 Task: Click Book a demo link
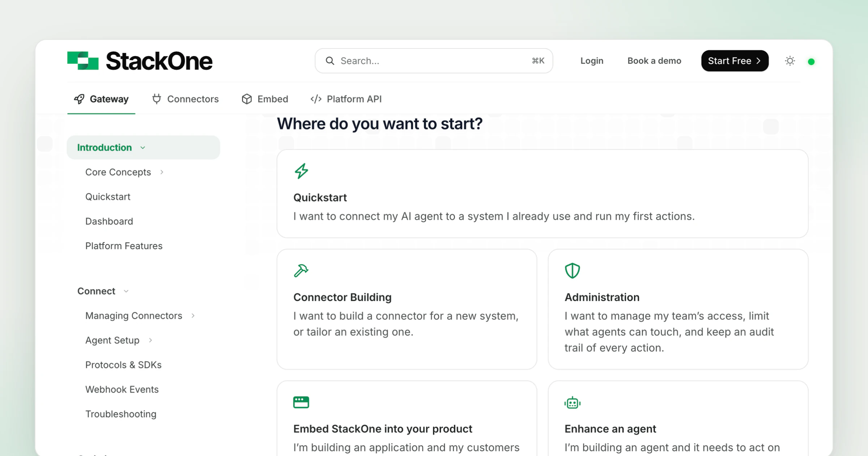(x=654, y=61)
